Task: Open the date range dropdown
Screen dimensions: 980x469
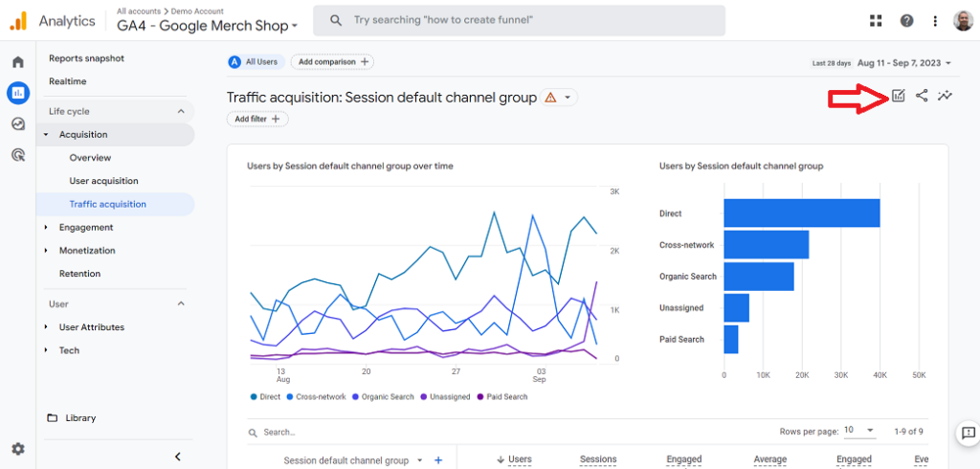Action: [904, 63]
